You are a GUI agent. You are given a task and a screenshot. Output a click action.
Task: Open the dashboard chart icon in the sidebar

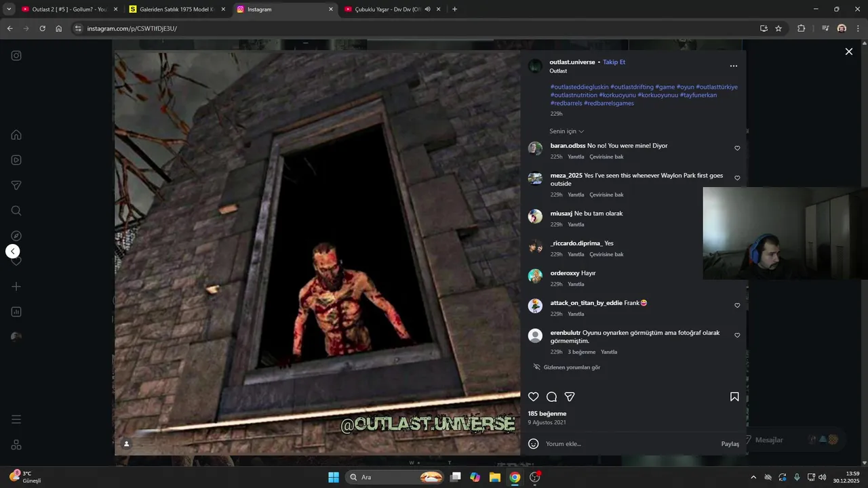[16, 312]
